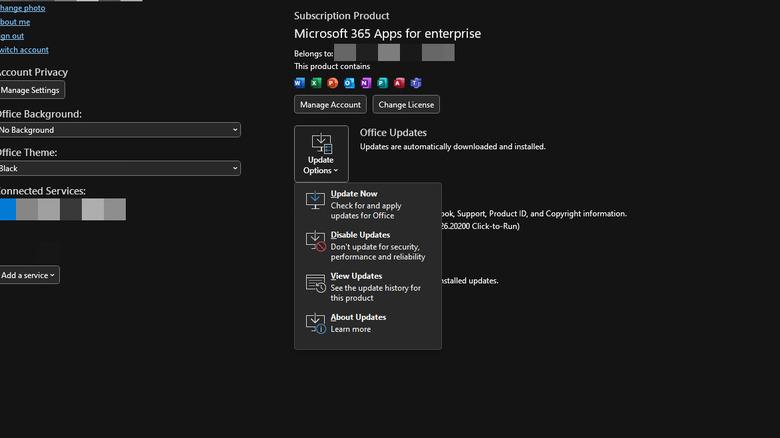Click the Sign out link
Image resolution: width=780 pixels, height=438 pixels.
[x=12, y=36]
